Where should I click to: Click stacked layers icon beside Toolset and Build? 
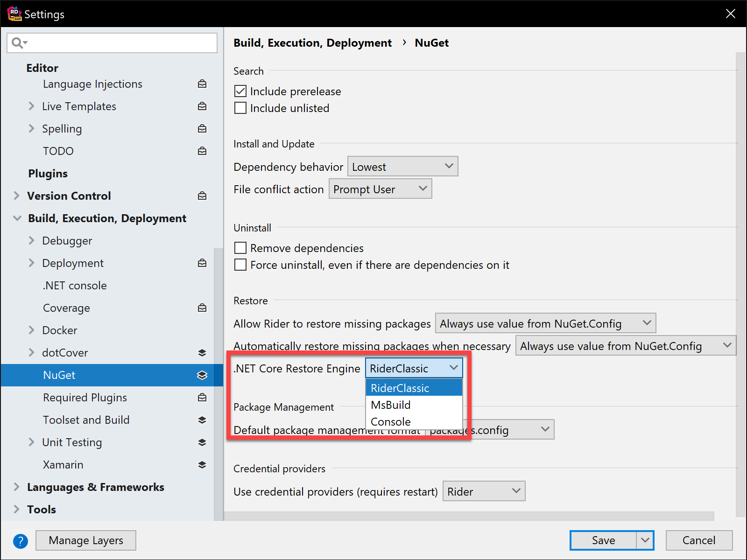pos(202,420)
